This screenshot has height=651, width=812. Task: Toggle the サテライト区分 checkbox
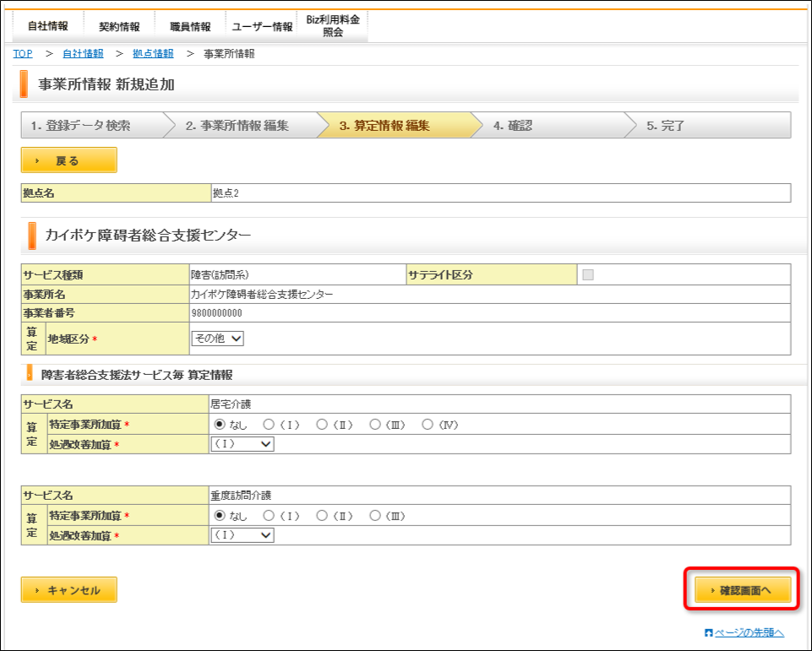coord(588,274)
